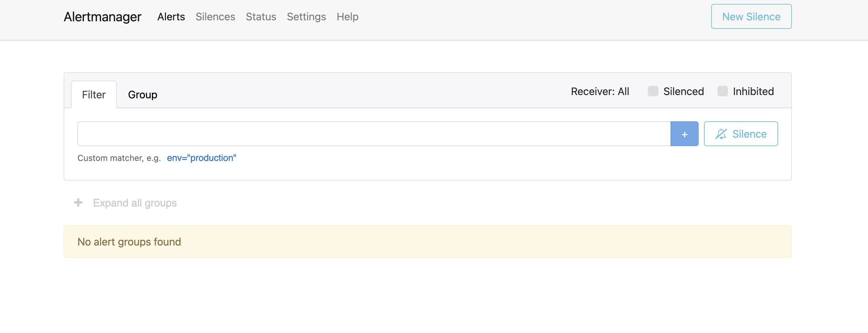868x333 pixels.
Task: Insert the env="production" example matcher
Action: [201, 158]
